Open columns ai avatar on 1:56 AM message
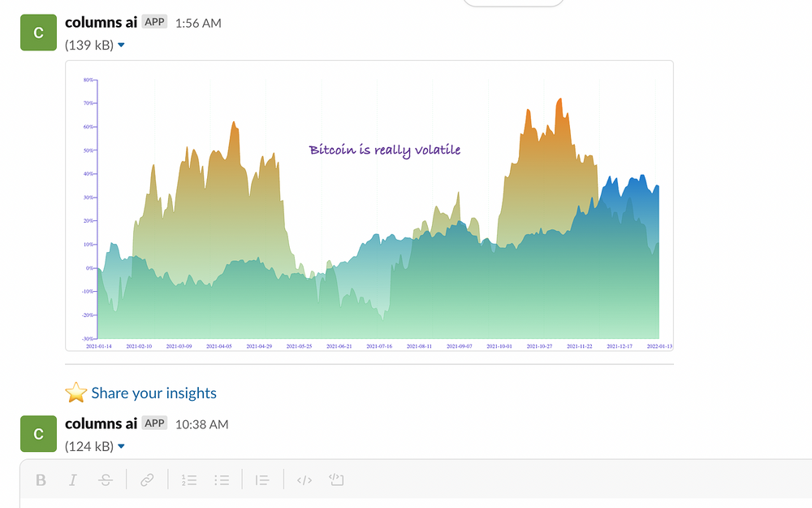This screenshot has width=812, height=508. click(38, 33)
